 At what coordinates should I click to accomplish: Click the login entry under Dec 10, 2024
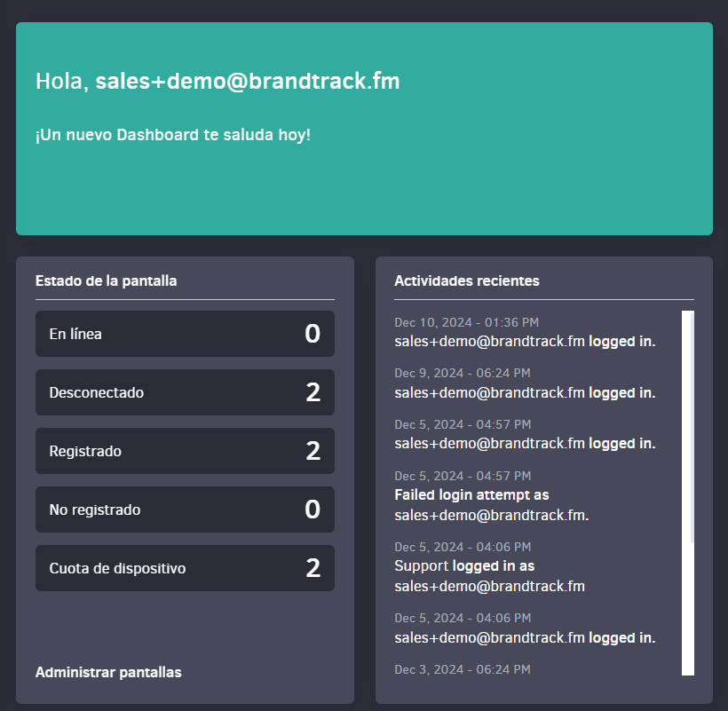click(525, 342)
